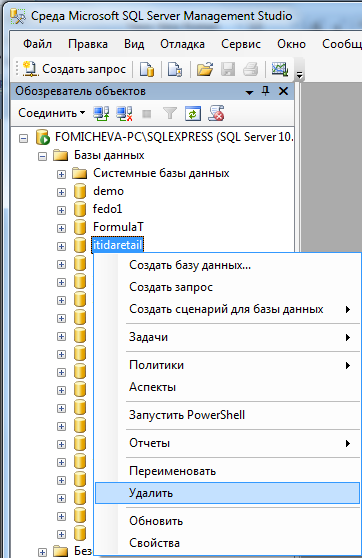Open the Отладка menu
The width and height of the screenshot is (362, 558).
[182, 44]
